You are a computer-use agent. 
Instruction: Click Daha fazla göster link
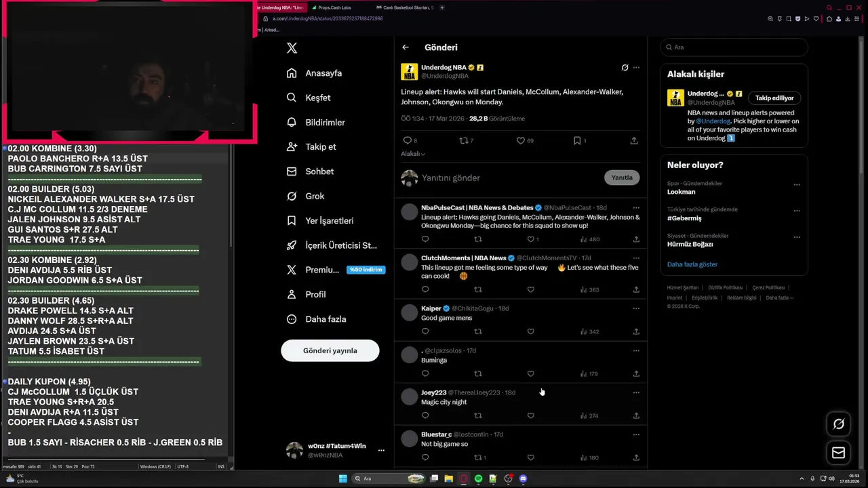pos(692,264)
